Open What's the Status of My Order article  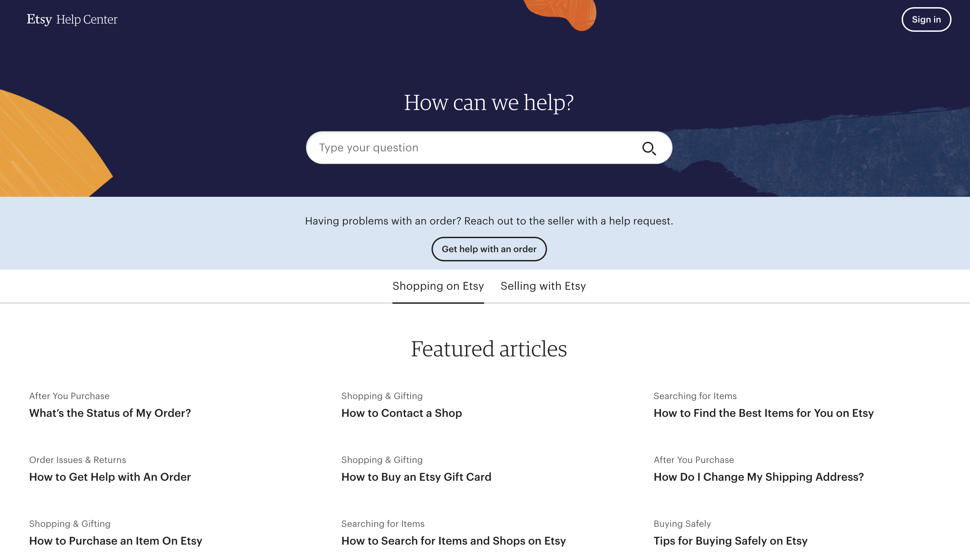coord(110,413)
